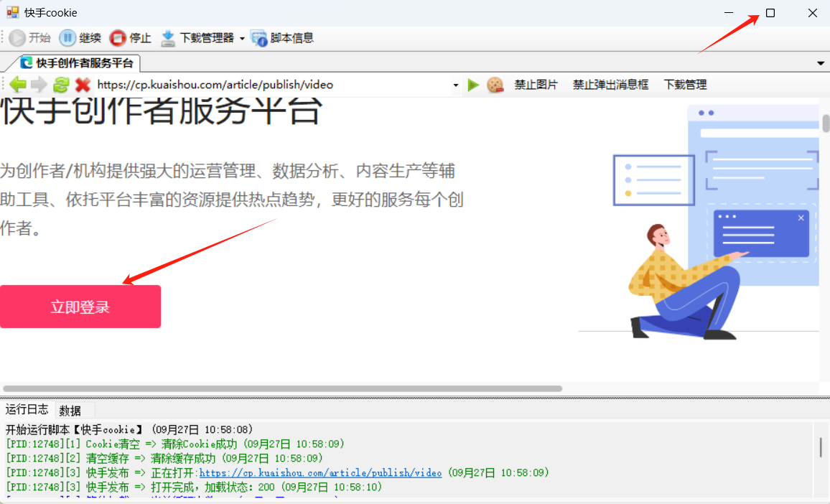Click the green go/navigate arrow

click(x=473, y=85)
